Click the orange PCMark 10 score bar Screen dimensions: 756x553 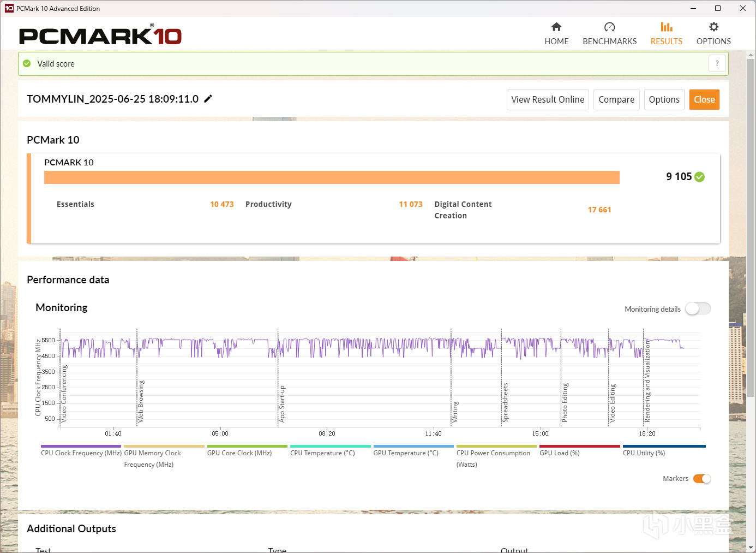coord(332,177)
